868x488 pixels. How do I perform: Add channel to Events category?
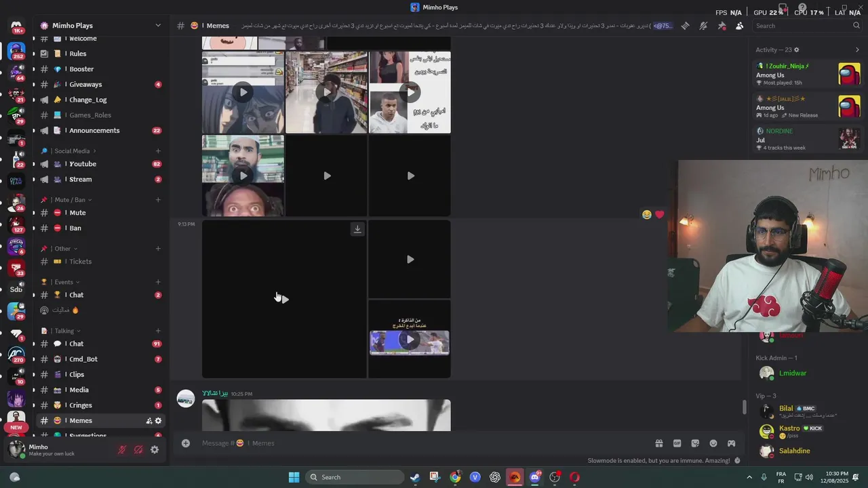click(158, 282)
